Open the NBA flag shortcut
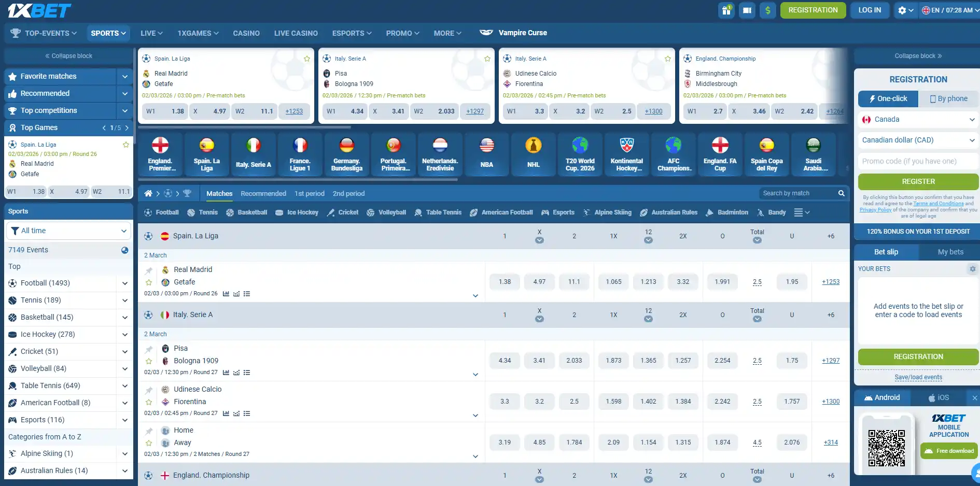The image size is (980, 486). [487, 154]
